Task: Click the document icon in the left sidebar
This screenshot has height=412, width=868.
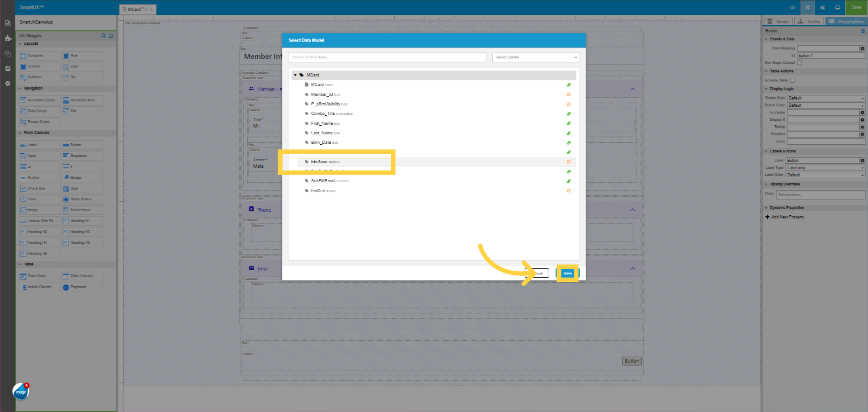Action: click(x=8, y=23)
